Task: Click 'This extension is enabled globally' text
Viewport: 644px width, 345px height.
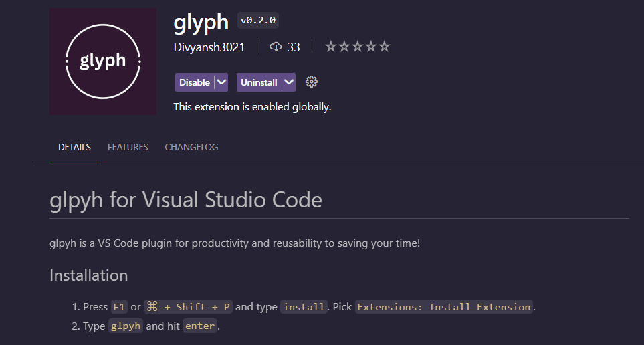Action: pos(252,107)
